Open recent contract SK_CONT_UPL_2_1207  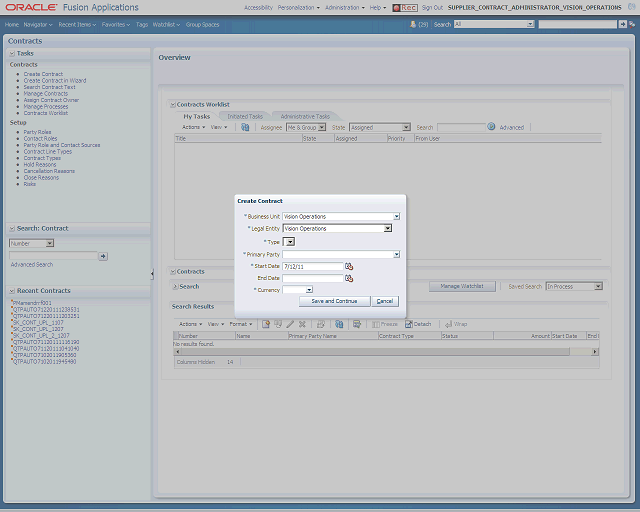pyautogui.click(x=41, y=336)
